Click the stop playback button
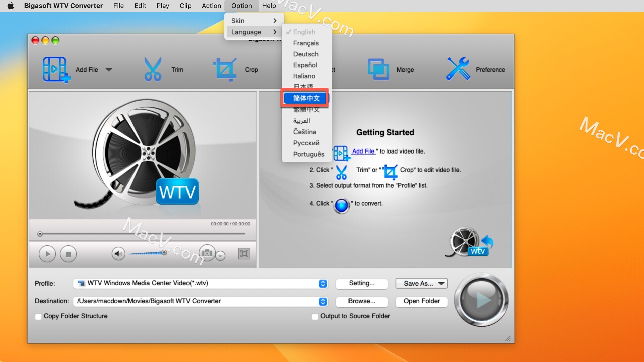 tap(68, 254)
